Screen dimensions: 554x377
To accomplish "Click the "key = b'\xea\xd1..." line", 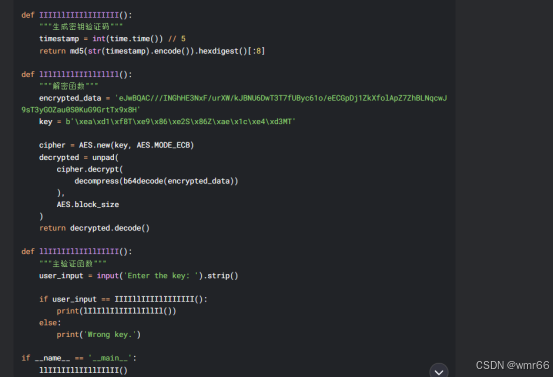I will click(167, 122).
